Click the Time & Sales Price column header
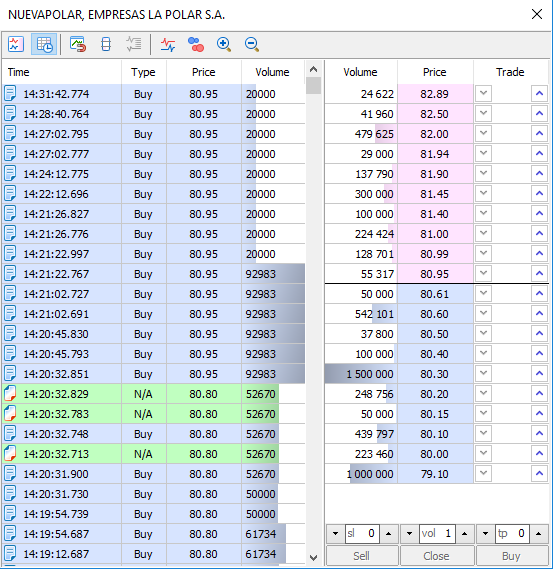The height and width of the screenshot is (569, 553). pos(204,72)
